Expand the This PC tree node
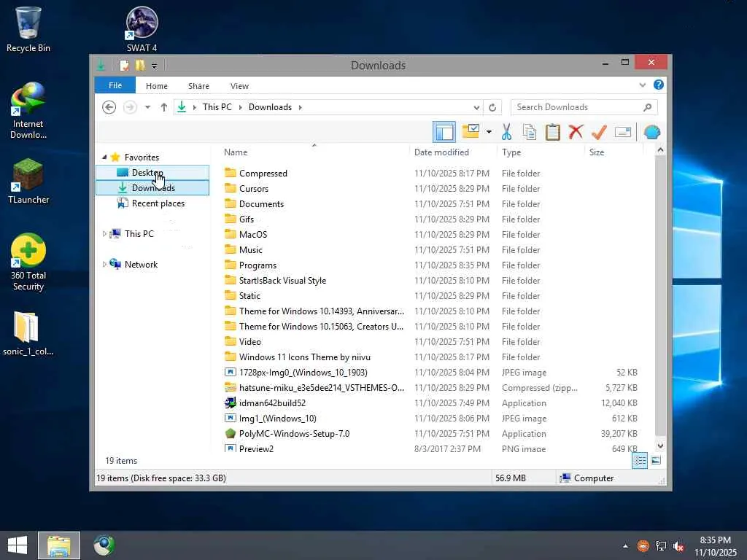The width and height of the screenshot is (747, 560). [x=104, y=234]
